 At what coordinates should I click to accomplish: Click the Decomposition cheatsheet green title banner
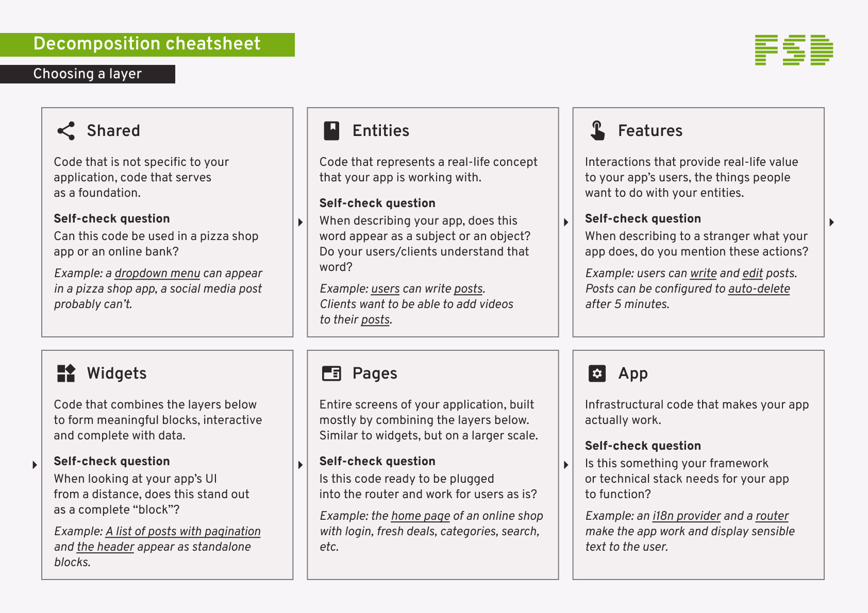click(x=147, y=45)
